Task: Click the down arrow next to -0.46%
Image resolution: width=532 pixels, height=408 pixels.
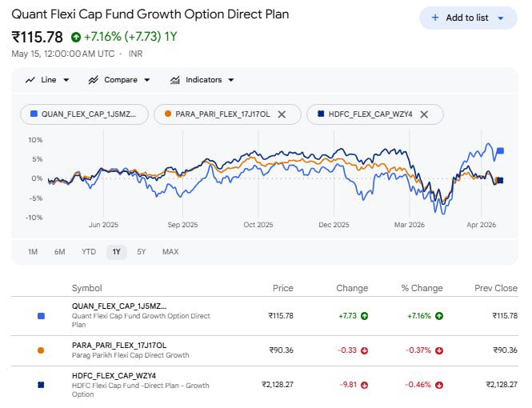Action: click(x=439, y=385)
